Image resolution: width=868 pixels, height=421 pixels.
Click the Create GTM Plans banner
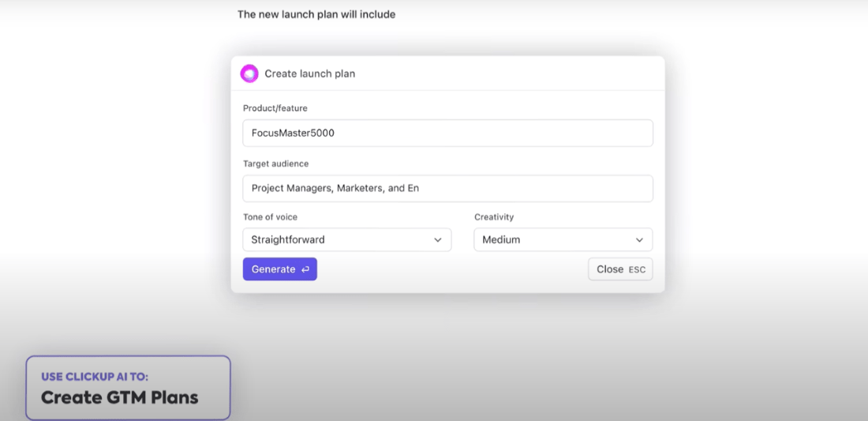[120, 397]
